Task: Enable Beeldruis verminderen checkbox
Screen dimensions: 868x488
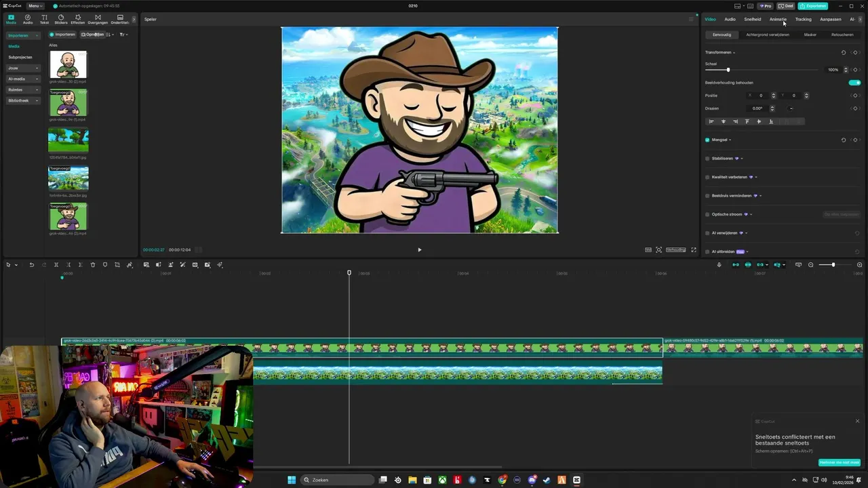Action: coord(707,196)
